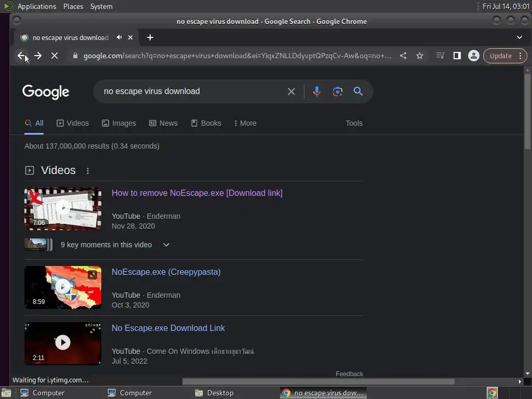Send Feedback on search results
The image size is (532, 399).
tap(349, 374)
